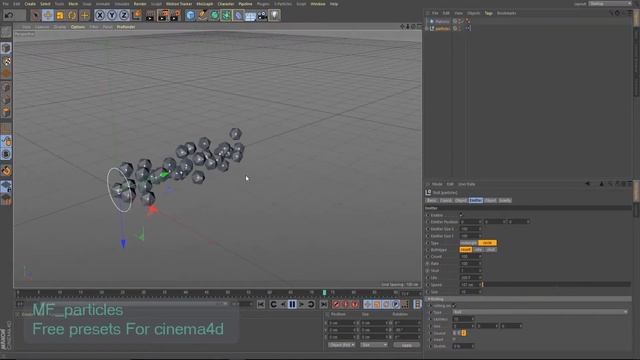Expand the particles object hierarchy
Viewport: 640px width, 360px height.
[427, 29]
